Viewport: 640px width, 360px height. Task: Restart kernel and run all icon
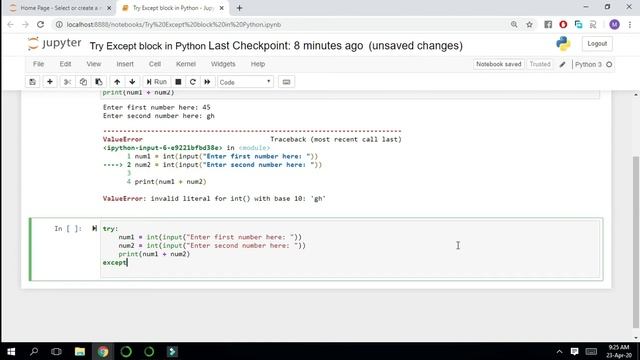207,82
